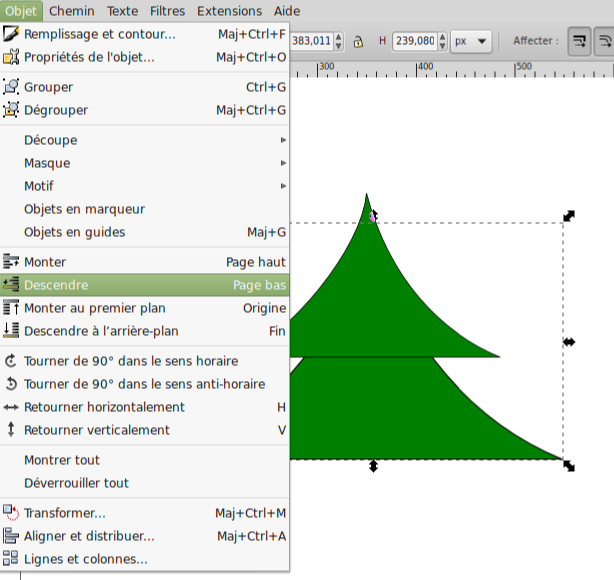
Task: Click the top-middle vertical scale handle
Action: coord(374,216)
